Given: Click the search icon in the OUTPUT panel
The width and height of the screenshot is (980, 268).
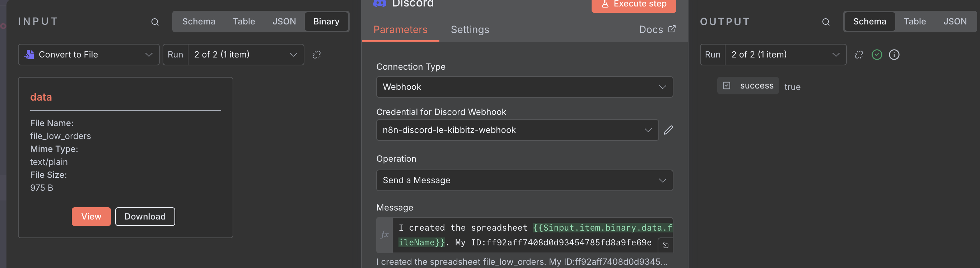Looking at the screenshot, I should [x=826, y=22].
